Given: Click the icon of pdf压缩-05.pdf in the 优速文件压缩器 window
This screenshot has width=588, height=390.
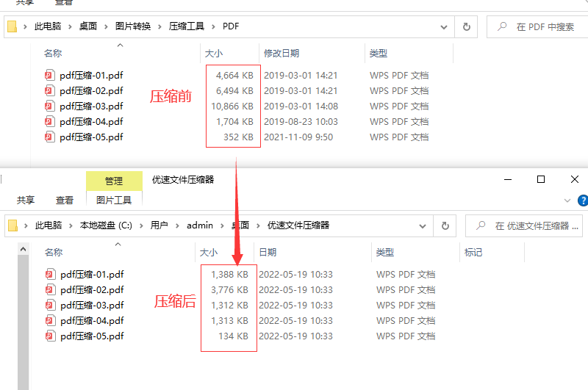Looking at the screenshot, I should click(51, 336).
